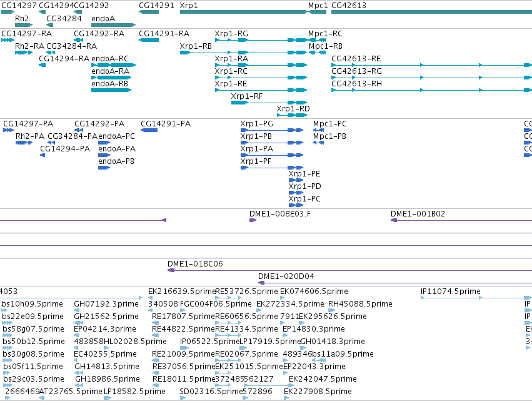Select transcript CG42613-RE
The image size is (532, 401).
(356, 59)
